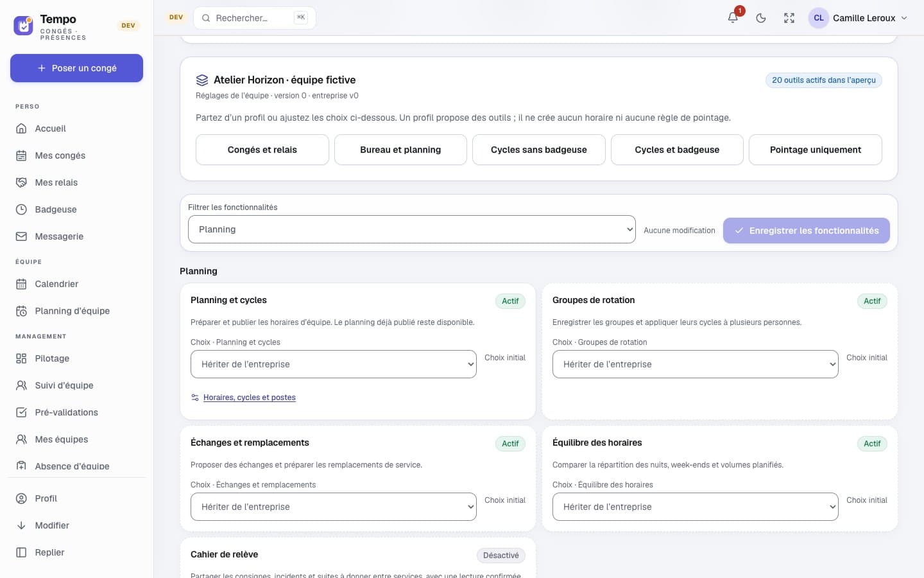Viewport: 924px width, 578px height.
Task: Click Actif badge on Groupes de rotation
Action: 872,301
